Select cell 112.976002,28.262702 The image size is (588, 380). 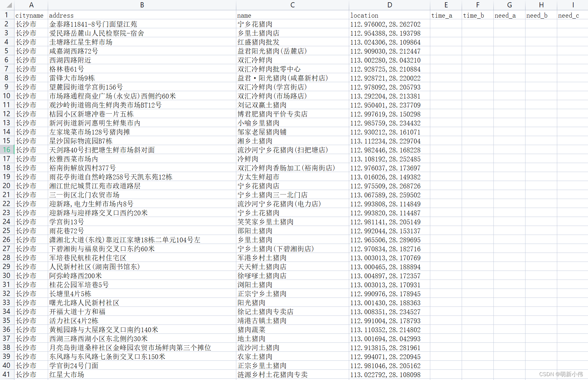pos(390,24)
